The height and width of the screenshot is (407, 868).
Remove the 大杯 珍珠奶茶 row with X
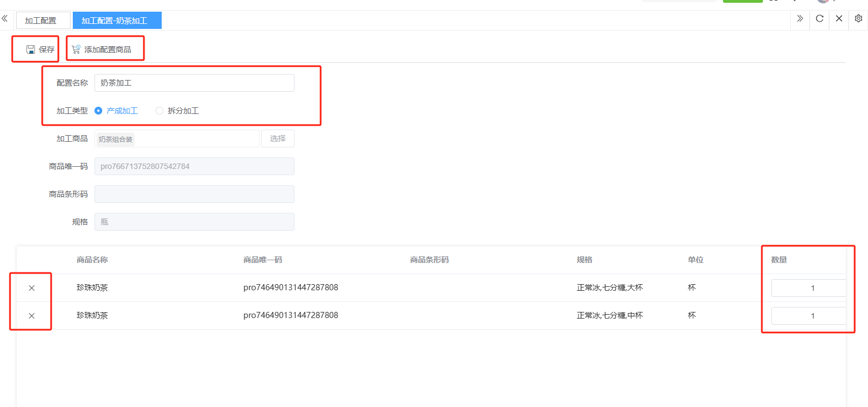point(32,288)
